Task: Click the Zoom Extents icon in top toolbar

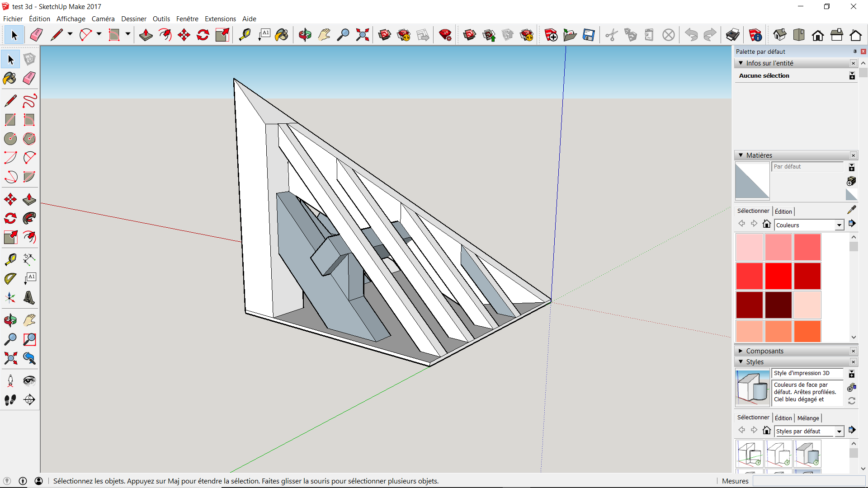Action: coord(362,35)
